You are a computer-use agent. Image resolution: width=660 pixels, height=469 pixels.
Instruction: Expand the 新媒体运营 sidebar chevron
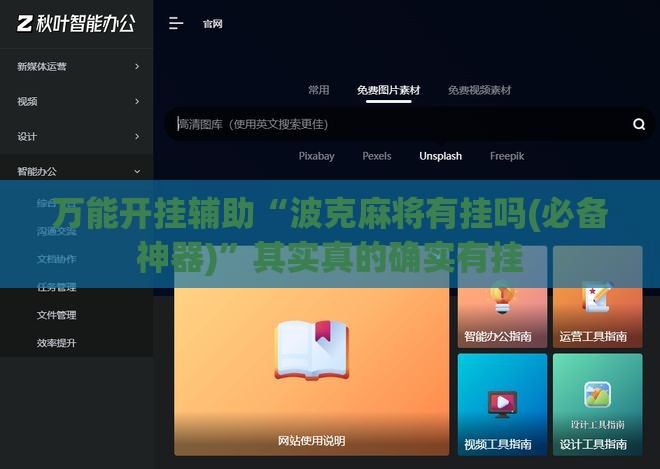[x=137, y=67]
